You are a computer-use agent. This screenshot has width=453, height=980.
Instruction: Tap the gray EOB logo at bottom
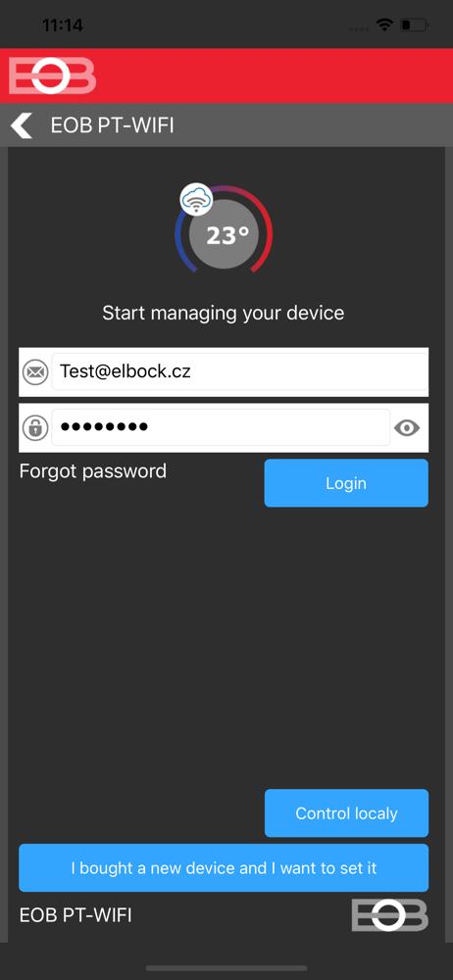(x=390, y=915)
